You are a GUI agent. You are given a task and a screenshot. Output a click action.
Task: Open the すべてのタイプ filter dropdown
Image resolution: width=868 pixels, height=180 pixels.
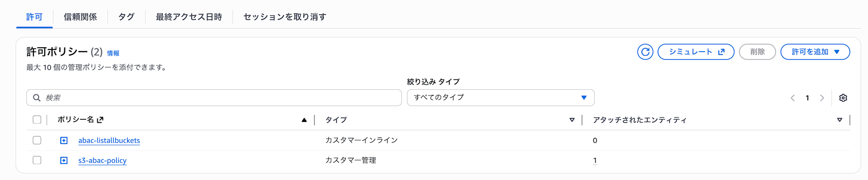pyautogui.click(x=500, y=98)
